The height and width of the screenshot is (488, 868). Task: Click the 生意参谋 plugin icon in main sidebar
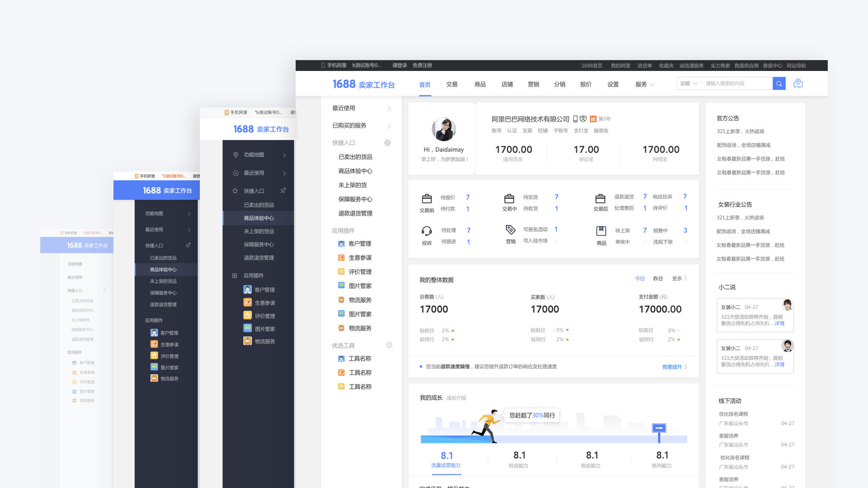pyautogui.click(x=341, y=258)
